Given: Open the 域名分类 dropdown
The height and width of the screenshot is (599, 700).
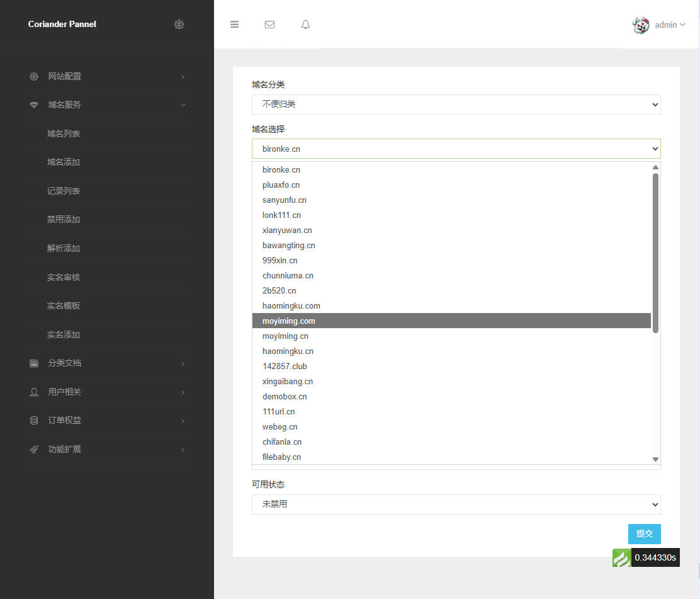Looking at the screenshot, I should click(456, 105).
